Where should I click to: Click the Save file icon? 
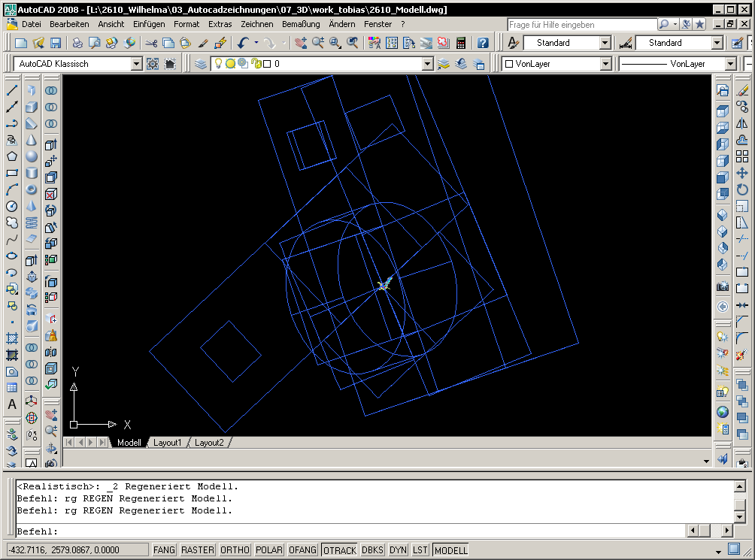coord(56,43)
